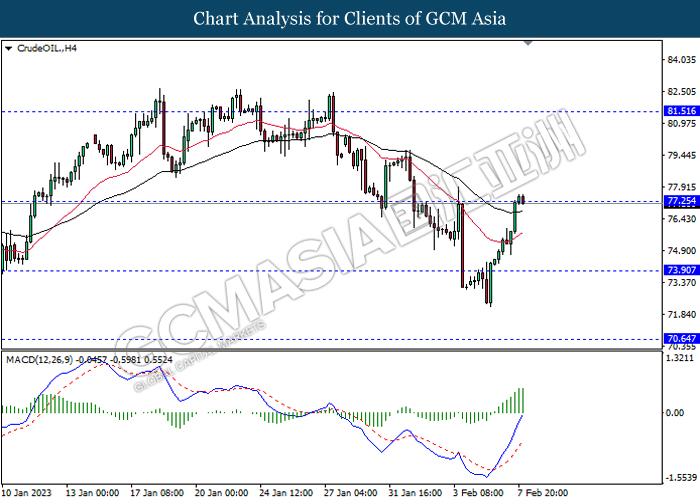700x500 pixels.
Task: Click the 31 Jan 16:00 time label
Action: [416, 493]
